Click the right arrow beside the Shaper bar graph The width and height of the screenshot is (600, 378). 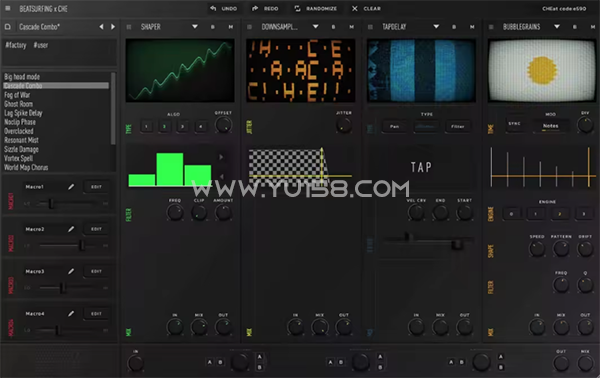coord(221,157)
